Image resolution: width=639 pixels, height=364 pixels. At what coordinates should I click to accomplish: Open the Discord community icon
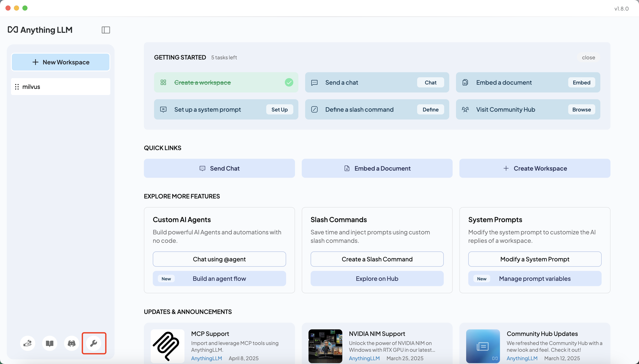(71, 343)
